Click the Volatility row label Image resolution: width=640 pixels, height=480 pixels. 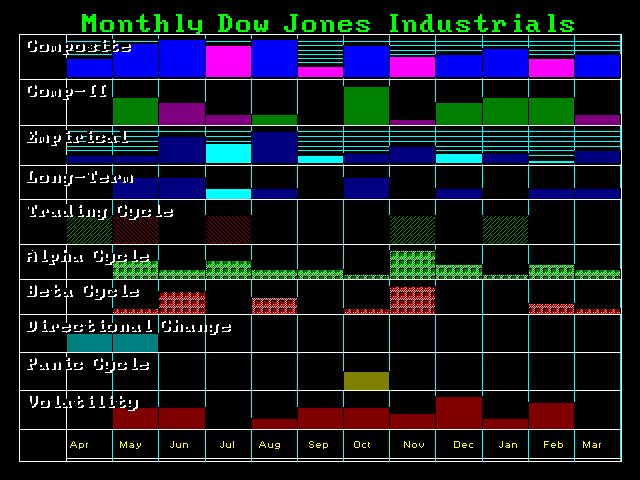(82, 402)
